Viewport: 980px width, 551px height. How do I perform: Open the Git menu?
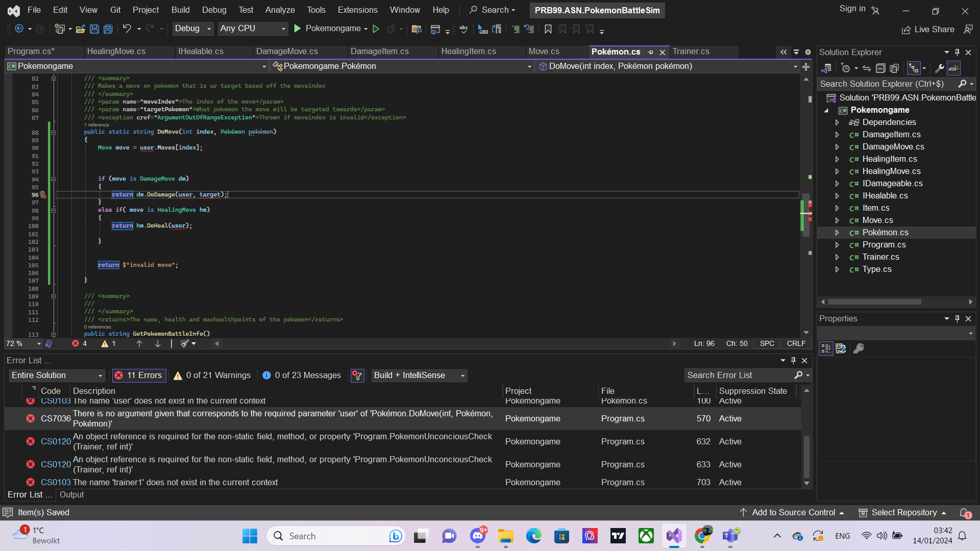tap(115, 10)
